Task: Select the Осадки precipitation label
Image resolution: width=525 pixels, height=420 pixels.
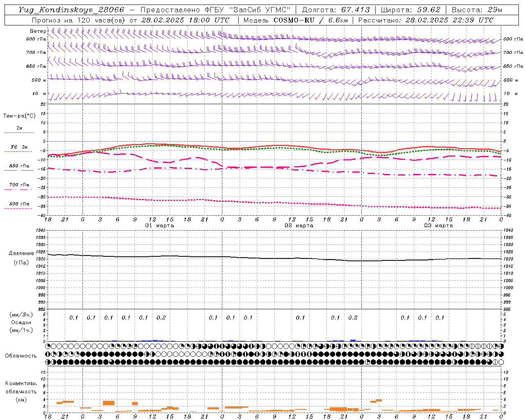Action: tap(21, 322)
